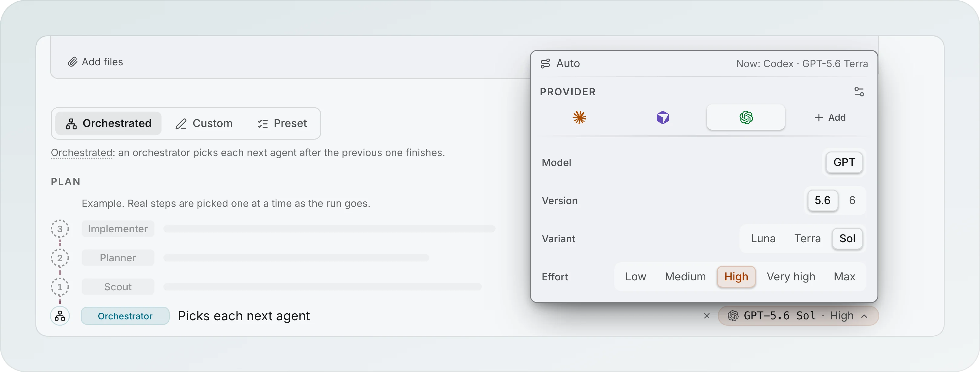Click the Orchestrator hierarchy node icon
Screen dimensions: 980x372
60,316
